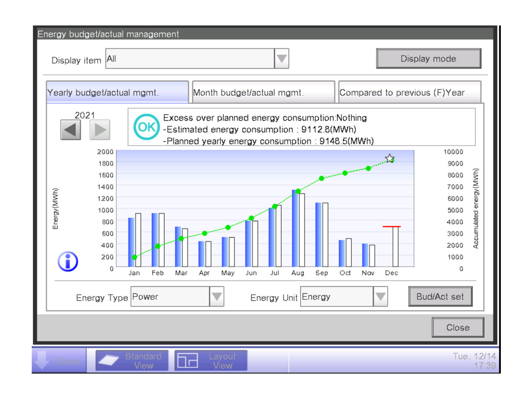Click the previous year left arrow
This screenshot has width=532, height=399.
(x=71, y=130)
